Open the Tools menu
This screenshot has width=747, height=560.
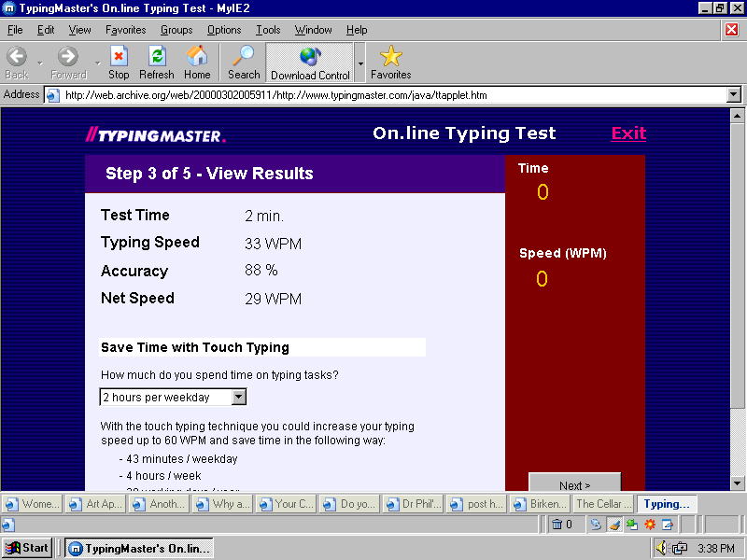click(x=268, y=30)
